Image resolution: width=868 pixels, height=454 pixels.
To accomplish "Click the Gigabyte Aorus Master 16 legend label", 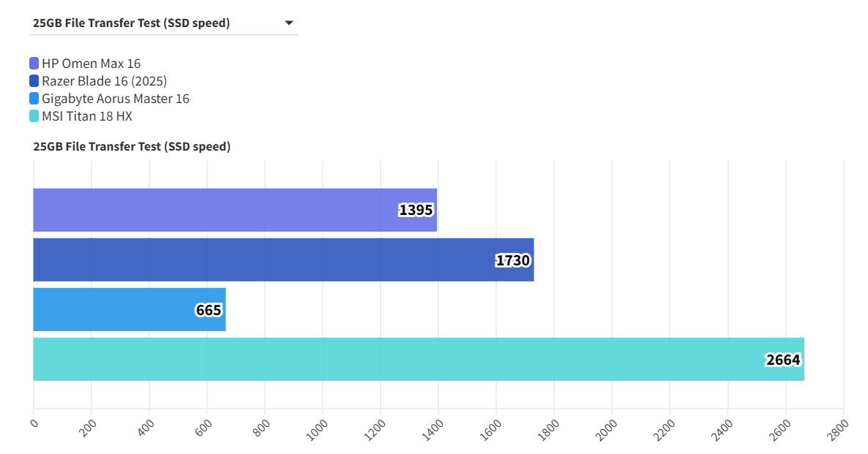I will [x=115, y=99].
